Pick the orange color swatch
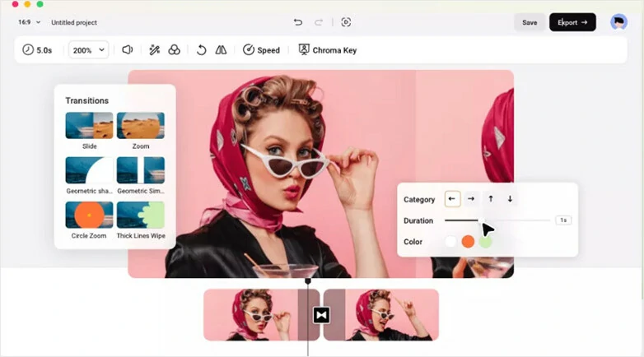 (x=468, y=242)
